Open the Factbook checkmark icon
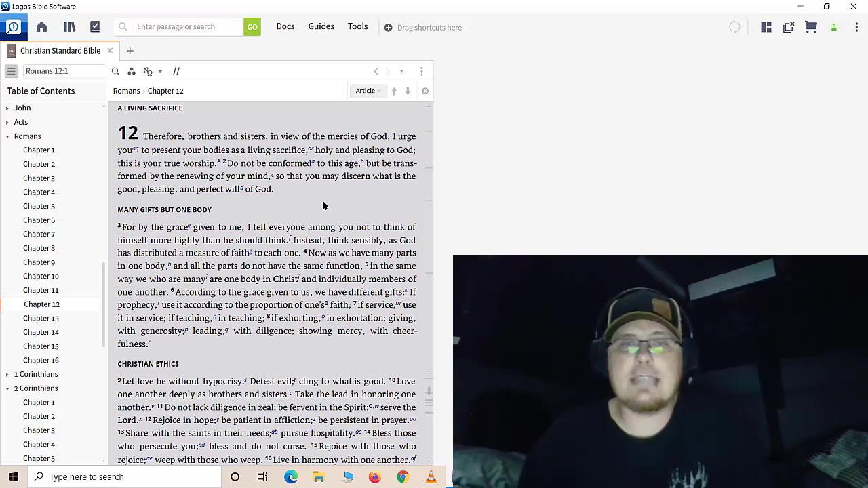This screenshot has height=488, width=868. (95, 27)
